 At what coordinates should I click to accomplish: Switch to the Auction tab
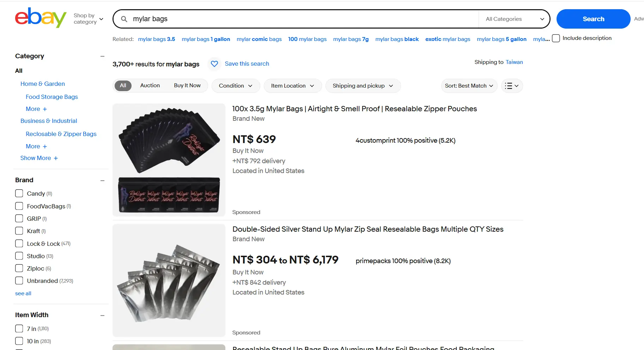coord(150,85)
